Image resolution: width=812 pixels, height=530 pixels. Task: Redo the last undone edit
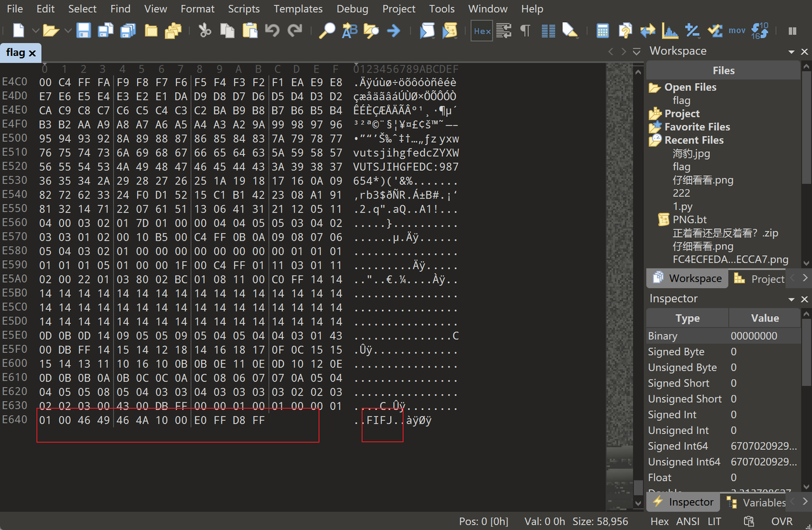(x=295, y=30)
